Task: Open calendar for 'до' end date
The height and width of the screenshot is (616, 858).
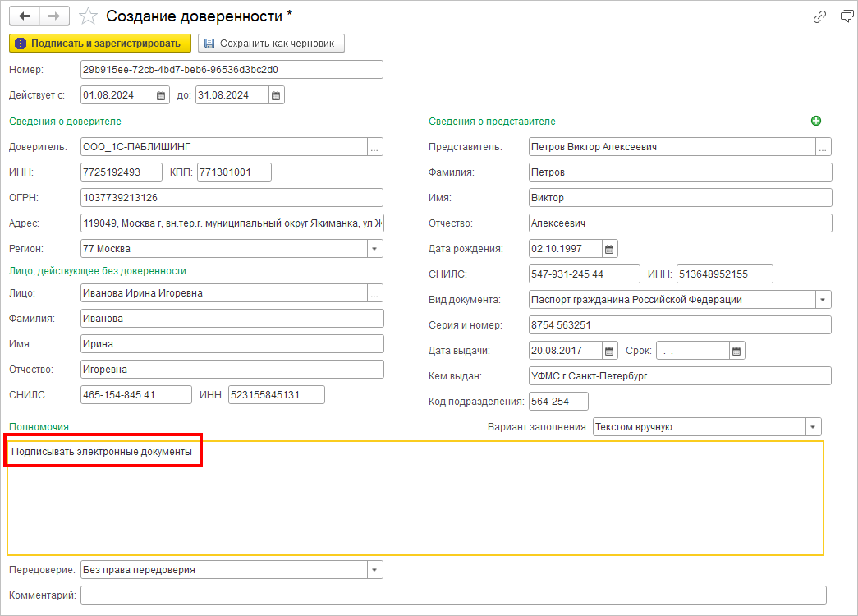Action: (x=277, y=95)
